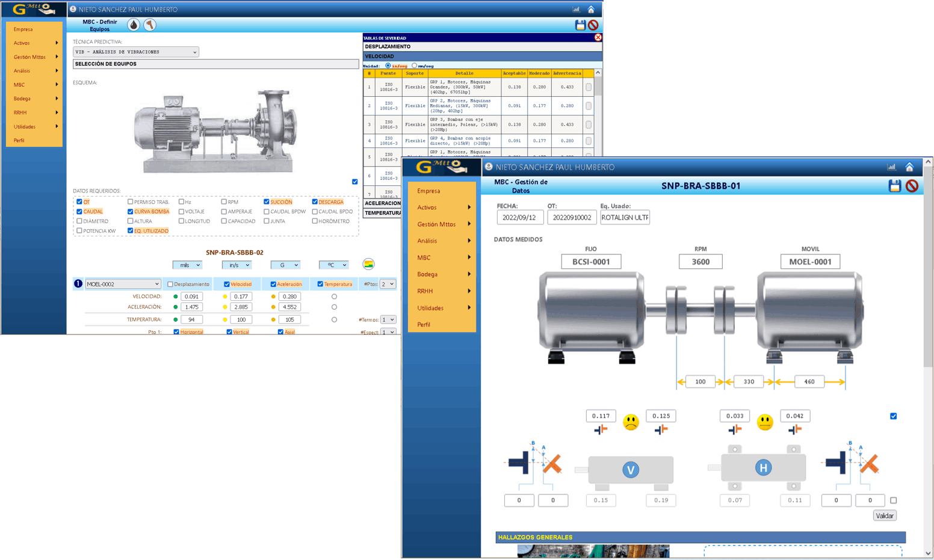This screenshot has height=560, width=934.
Task: Click the Validar button
Action: 884,515
